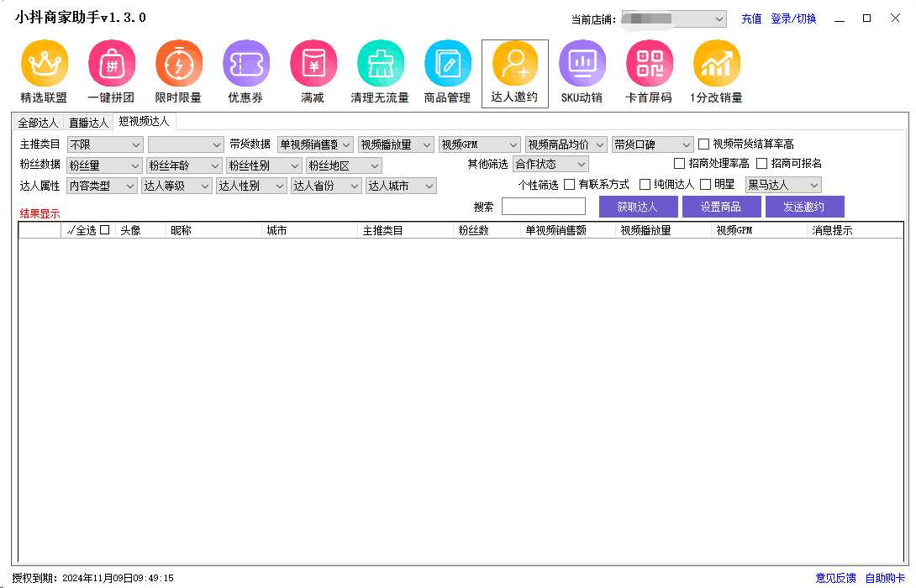Open the 卡首屏码 QR code icon

point(649,64)
